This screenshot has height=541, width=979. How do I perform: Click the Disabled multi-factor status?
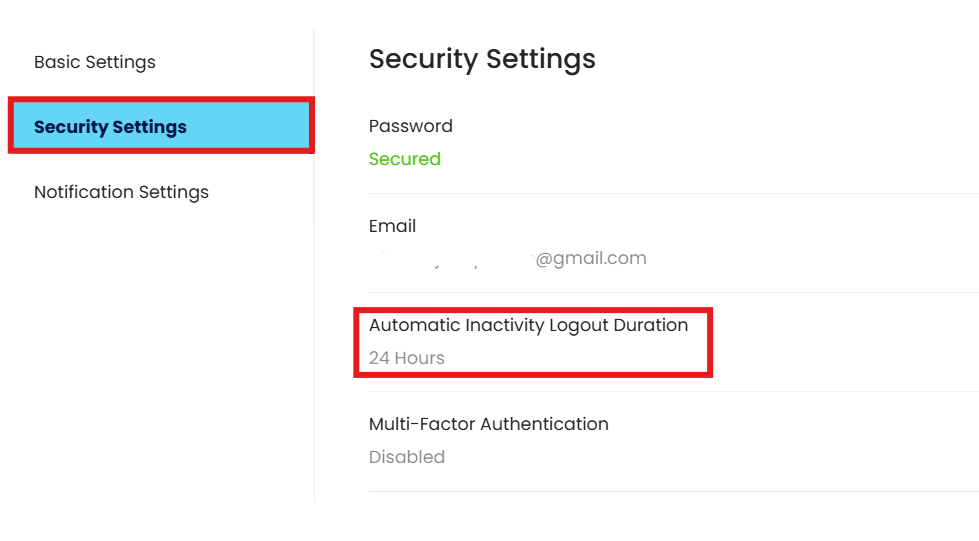(406, 457)
